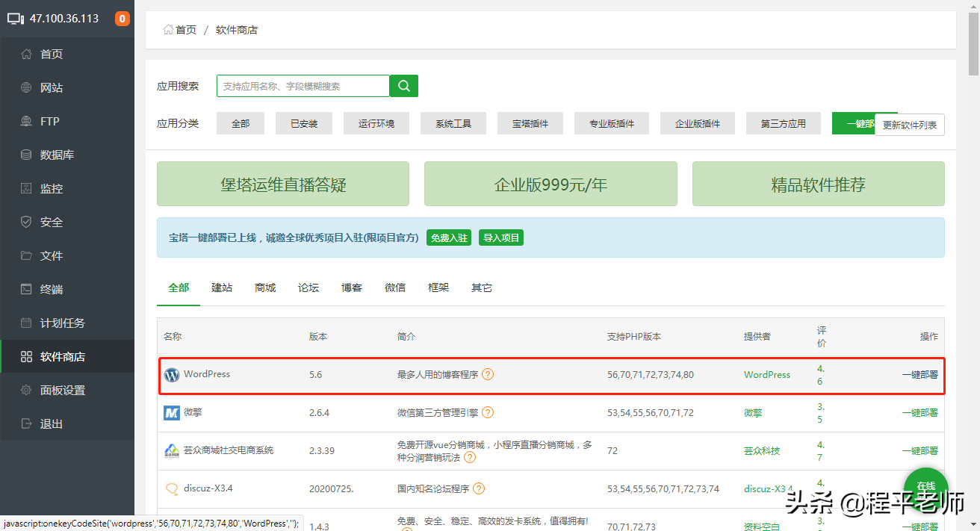Click the help question icon in discuz row
The height and width of the screenshot is (531, 980).
tap(479, 488)
